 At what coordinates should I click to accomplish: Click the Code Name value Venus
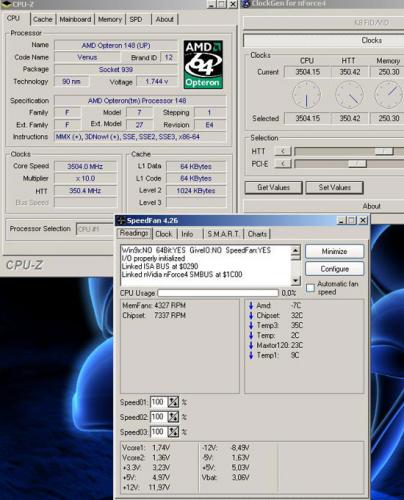tap(87, 57)
